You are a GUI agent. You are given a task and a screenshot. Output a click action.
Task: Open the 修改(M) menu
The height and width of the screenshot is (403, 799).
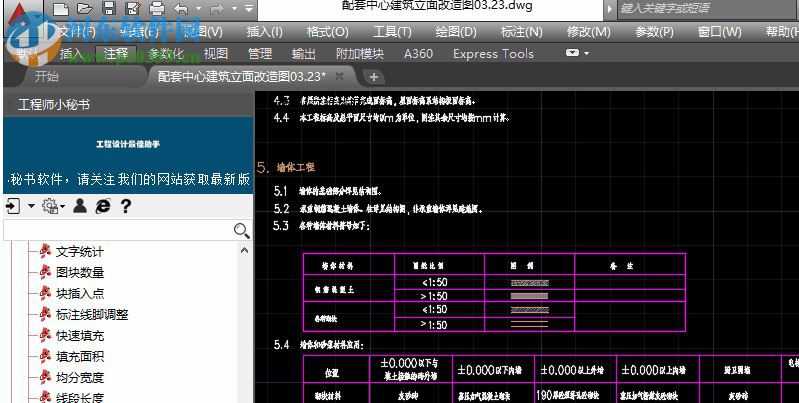pyautogui.click(x=589, y=32)
